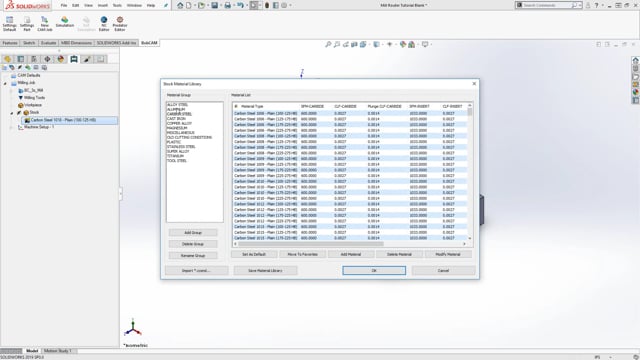
Task: Open the PropertyManager tab icon
Action: [21, 59]
